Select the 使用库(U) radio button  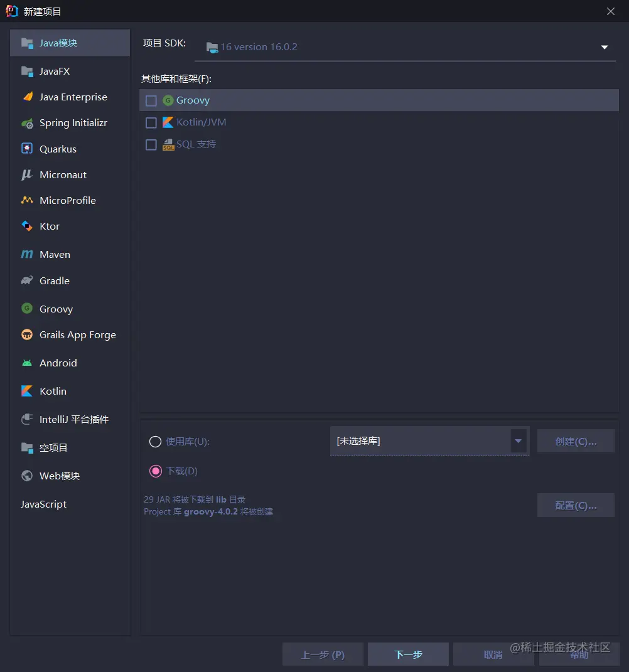[x=155, y=442]
